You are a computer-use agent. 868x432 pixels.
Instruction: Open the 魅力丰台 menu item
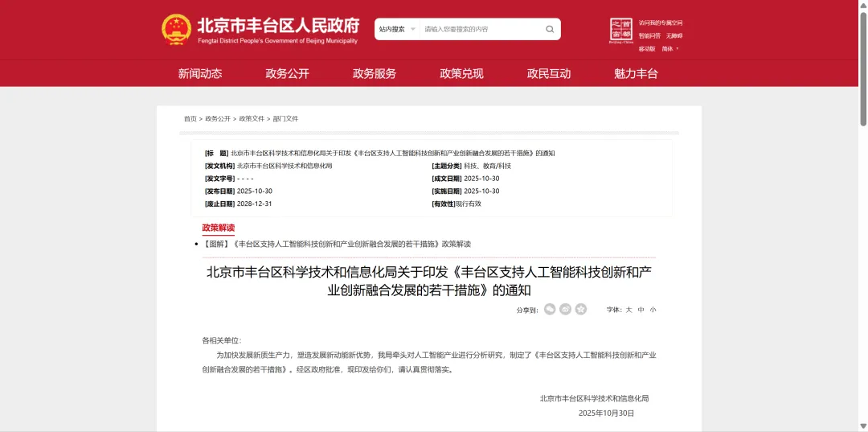tap(636, 73)
